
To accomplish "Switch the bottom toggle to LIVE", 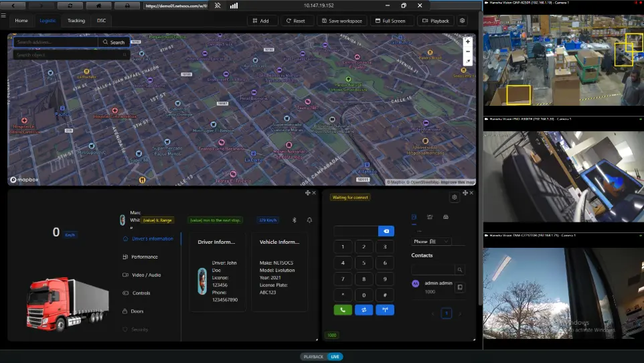I will tap(335, 357).
